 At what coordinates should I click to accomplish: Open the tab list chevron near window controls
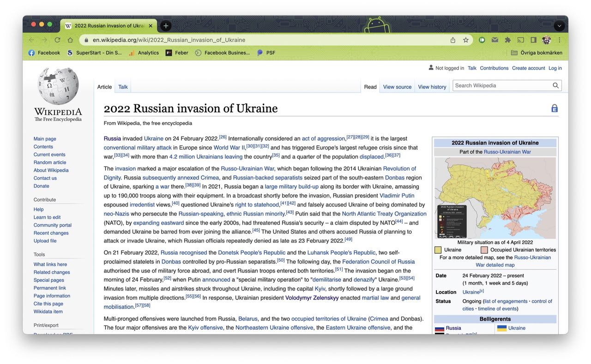tap(559, 25)
